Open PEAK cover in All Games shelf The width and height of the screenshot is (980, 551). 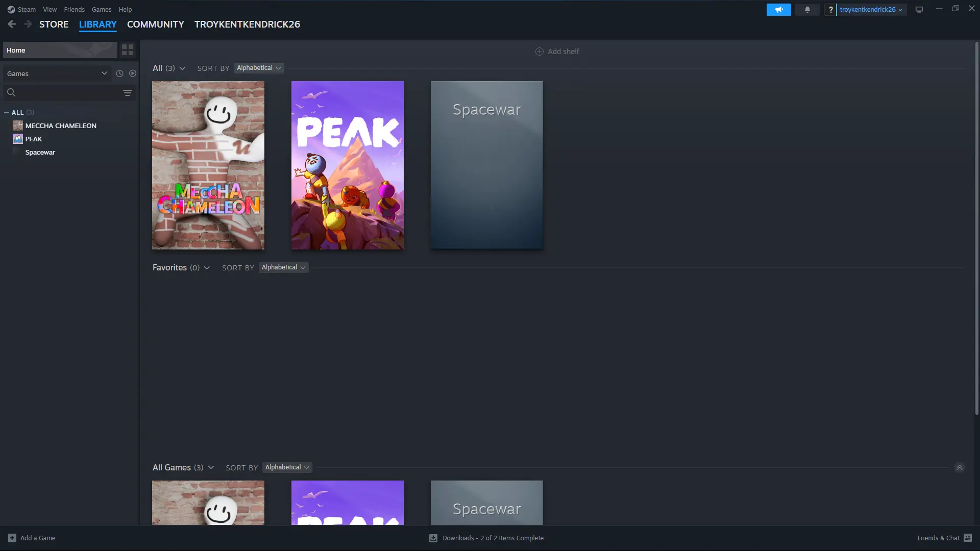pos(348,503)
